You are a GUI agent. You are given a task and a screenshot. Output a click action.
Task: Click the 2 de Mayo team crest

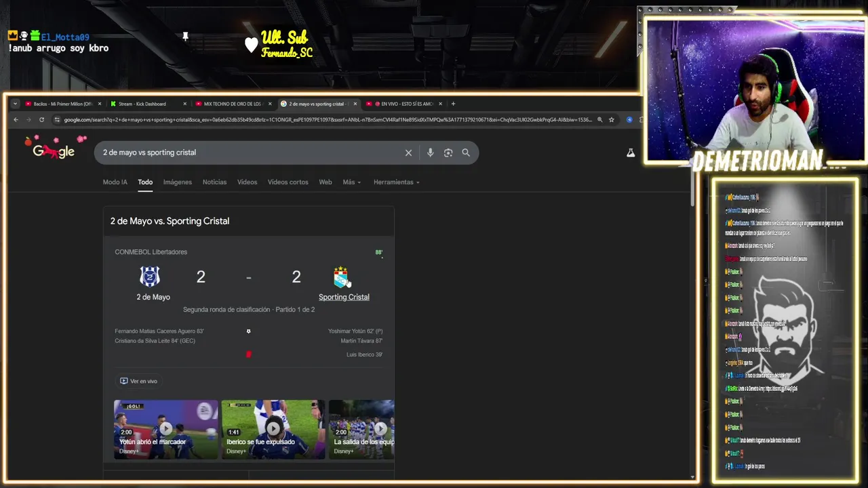(150, 277)
